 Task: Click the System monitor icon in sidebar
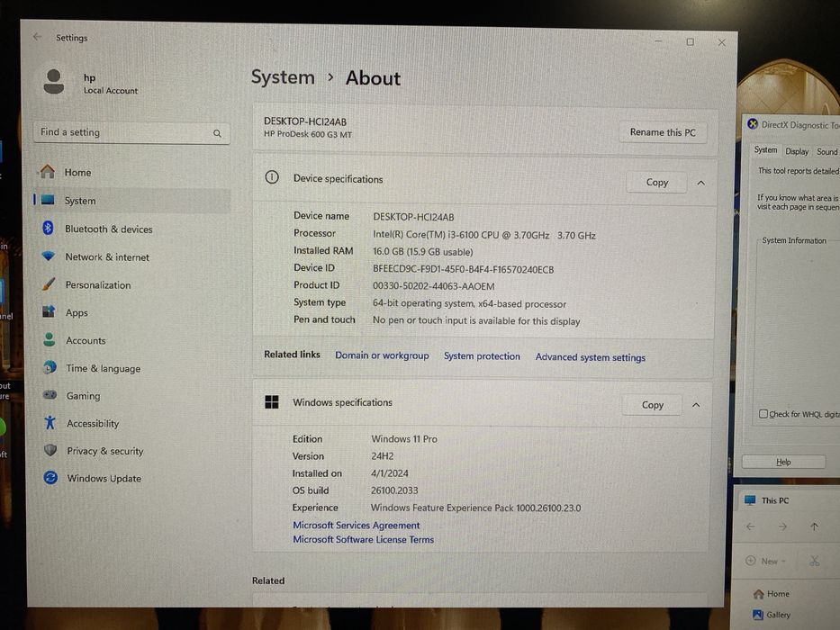click(48, 200)
